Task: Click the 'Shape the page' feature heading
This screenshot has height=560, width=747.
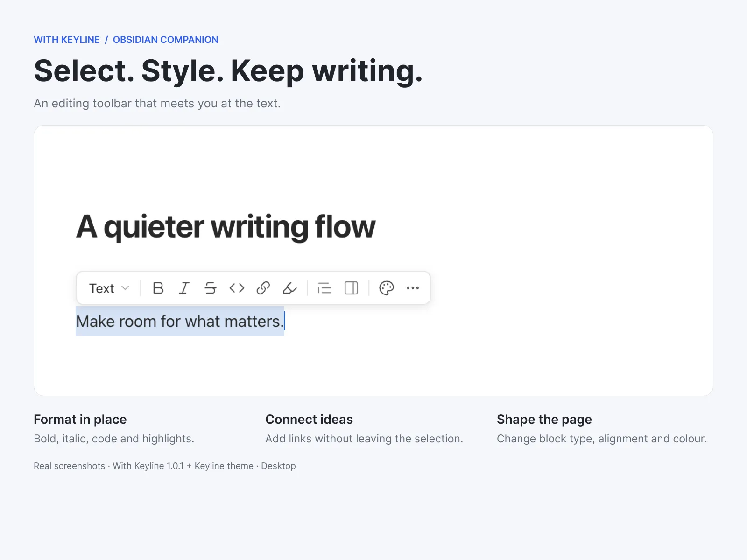Action: 544,420
